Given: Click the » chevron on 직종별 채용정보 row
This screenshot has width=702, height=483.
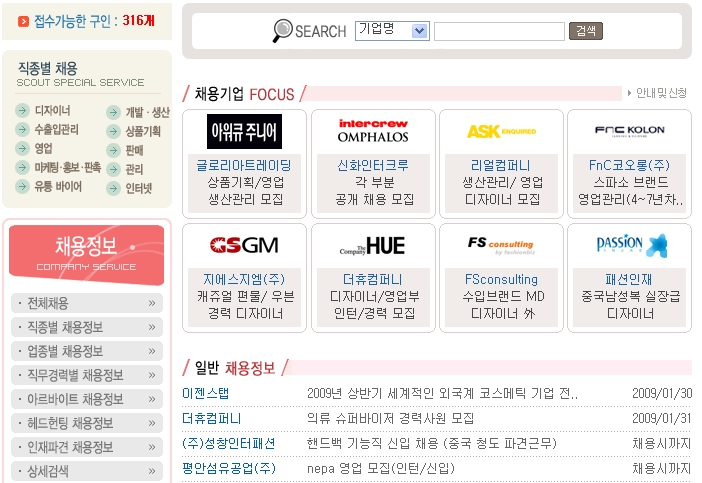Looking at the screenshot, I should [x=152, y=328].
